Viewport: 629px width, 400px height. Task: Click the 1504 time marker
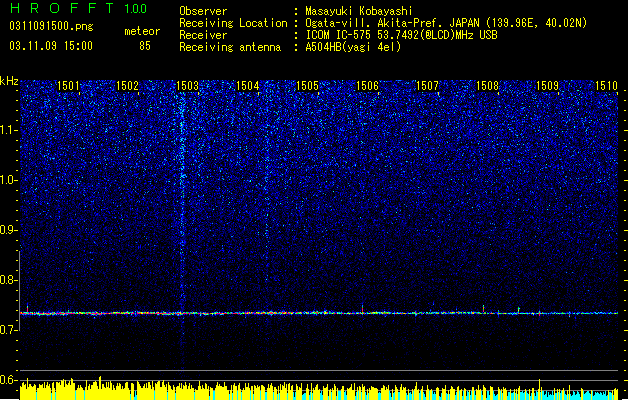tap(248, 86)
